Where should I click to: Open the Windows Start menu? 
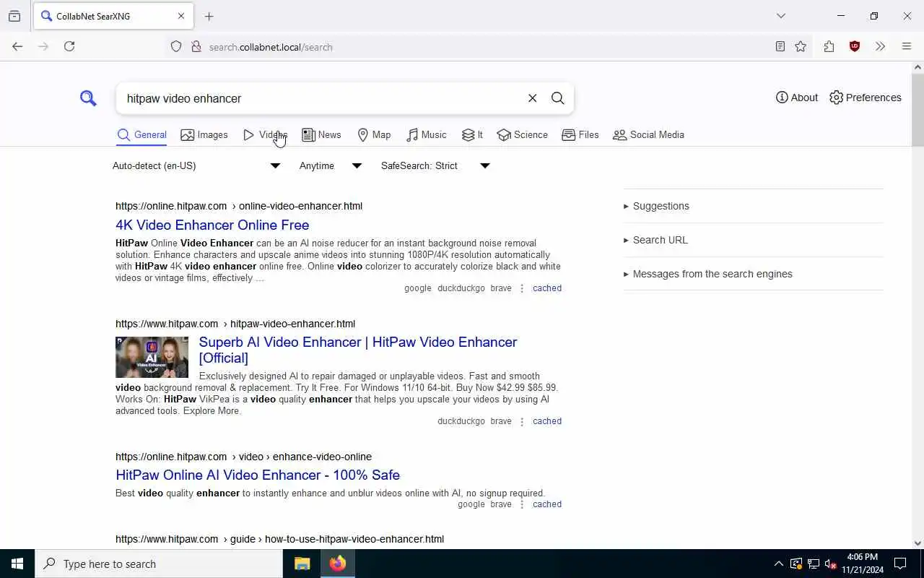click(x=17, y=564)
